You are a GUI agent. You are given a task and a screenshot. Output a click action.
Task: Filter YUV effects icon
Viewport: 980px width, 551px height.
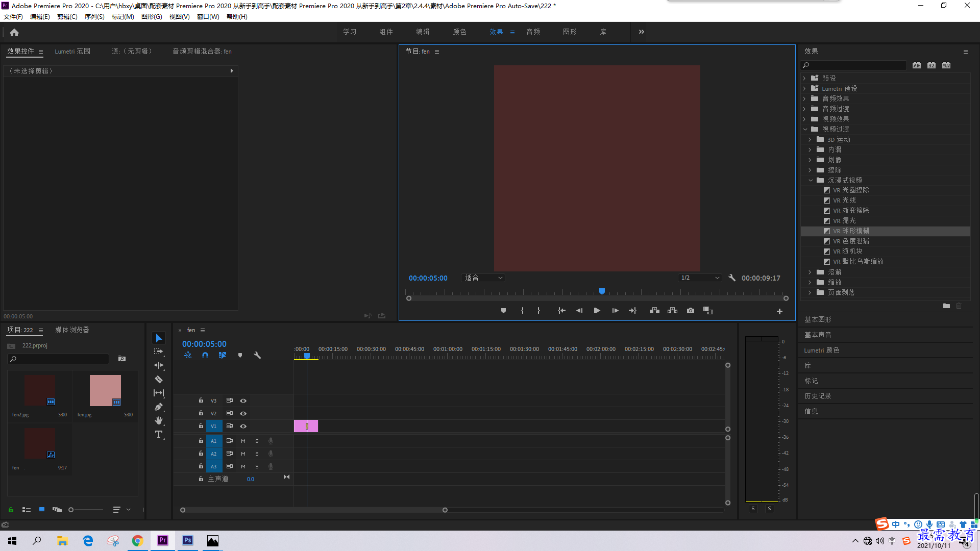tap(946, 65)
